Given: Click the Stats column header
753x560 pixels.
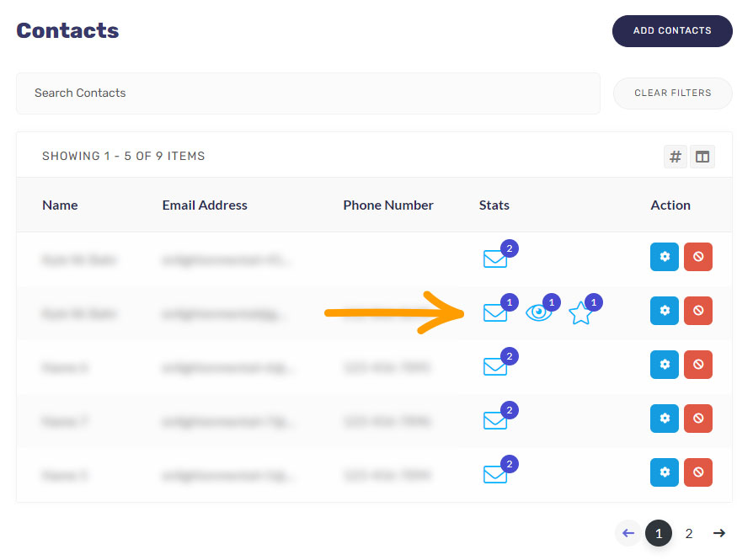Looking at the screenshot, I should [494, 205].
